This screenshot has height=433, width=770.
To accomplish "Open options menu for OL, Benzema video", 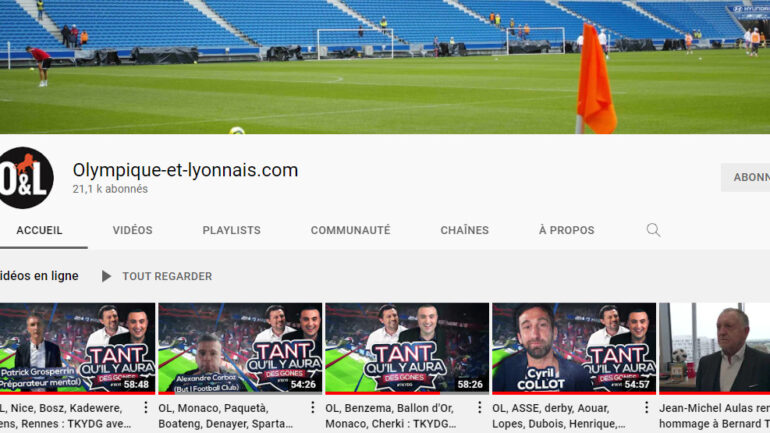I will 479,407.
